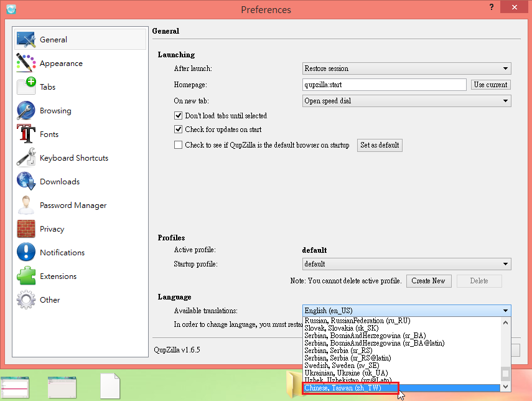532x401 pixels.
Task: Open blank document icon on desktop
Action: 110,386
